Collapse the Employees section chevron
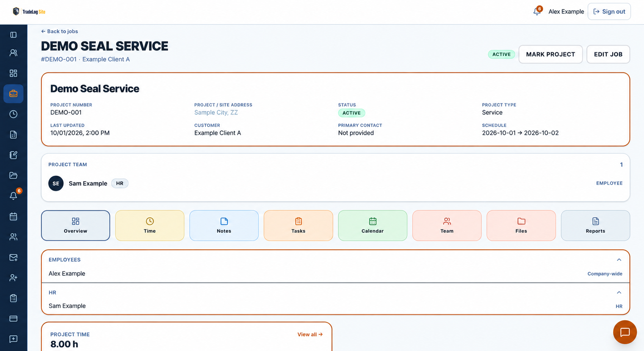 pyautogui.click(x=619, y=260)
